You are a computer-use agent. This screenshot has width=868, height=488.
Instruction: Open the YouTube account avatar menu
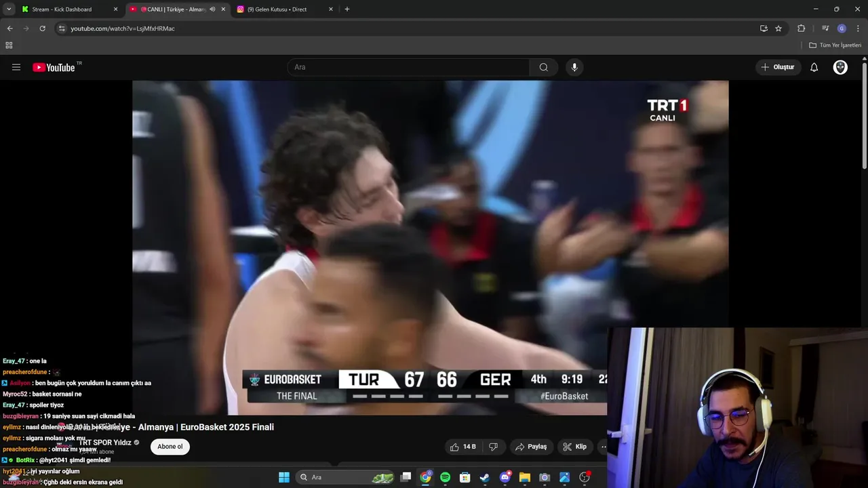click(x=840, y=67)
